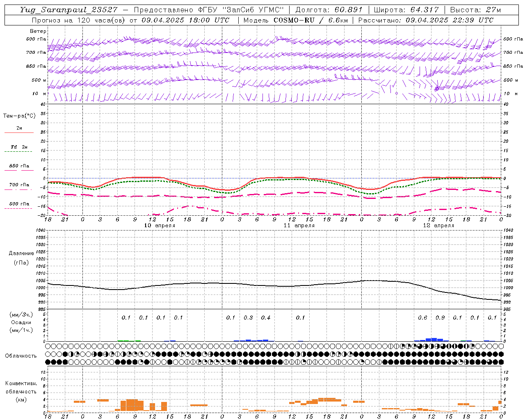525x420 pixels.
Task: Click the (мм/1ч.) hourly precipitation label
Action: (21, 330)
